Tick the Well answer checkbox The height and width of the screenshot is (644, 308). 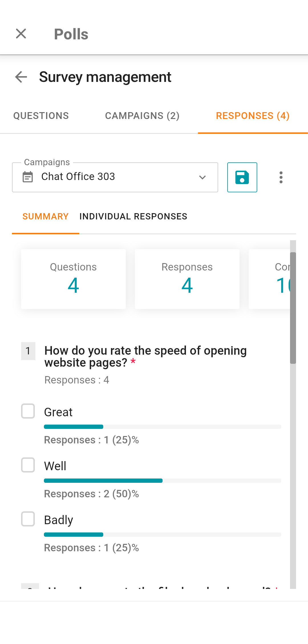click(28, 465)
